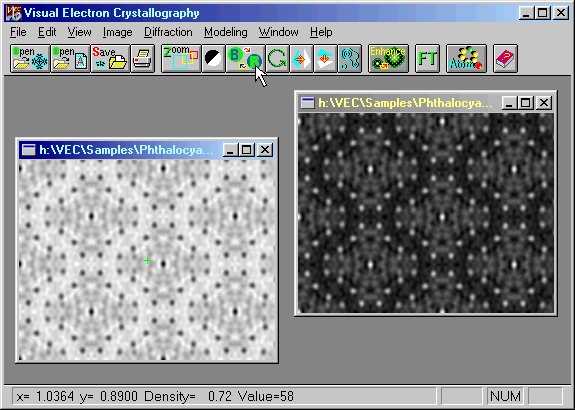This screenshot has width=575, height=410.
Task: Click the Open text data file icon
Action: pyautogui.click(x=70, y=59)
